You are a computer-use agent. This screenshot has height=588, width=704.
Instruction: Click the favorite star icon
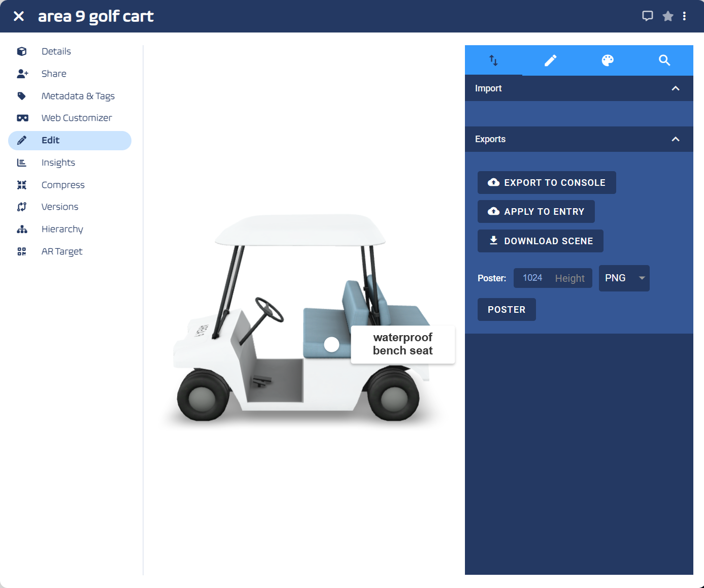point(667,16)
